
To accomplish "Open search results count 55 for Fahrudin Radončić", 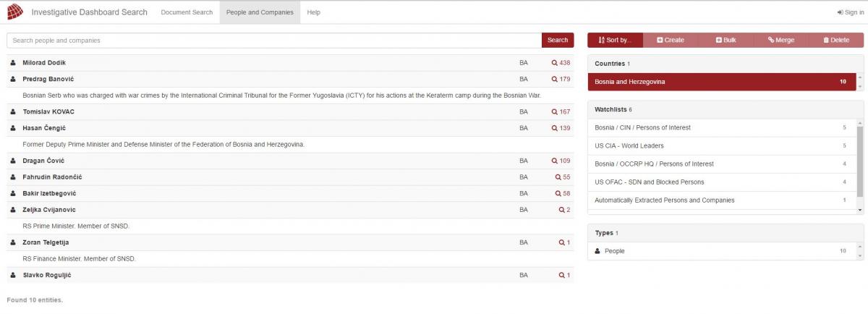I will pos(562,177).
